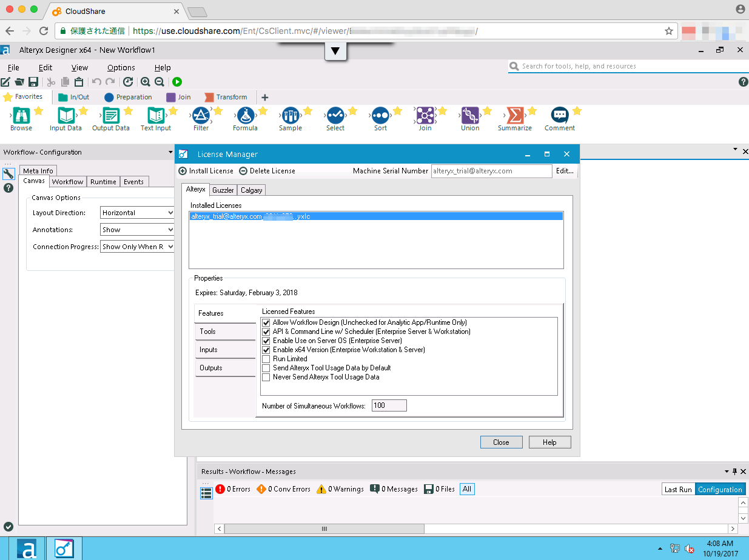Image resolution: width=749 pixels, height=560 pixels.
Task: Open the messages list view icon in Results
Action: [x=206, y=493]
